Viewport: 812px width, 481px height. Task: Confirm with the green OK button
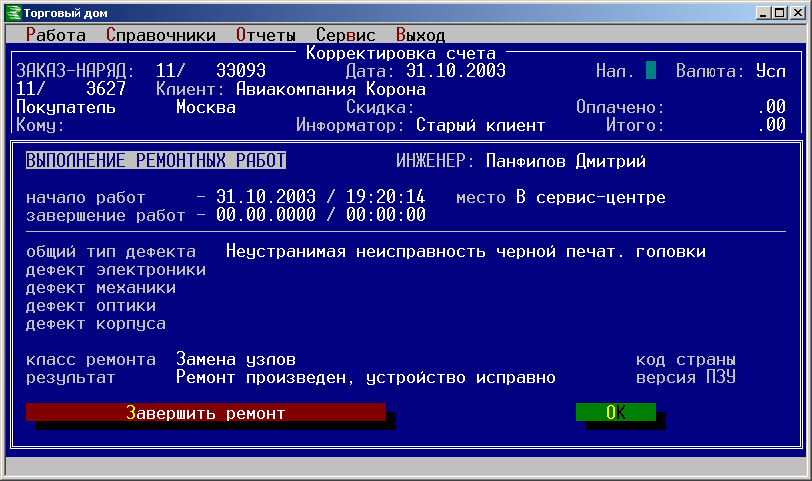[x=616, y=412]
